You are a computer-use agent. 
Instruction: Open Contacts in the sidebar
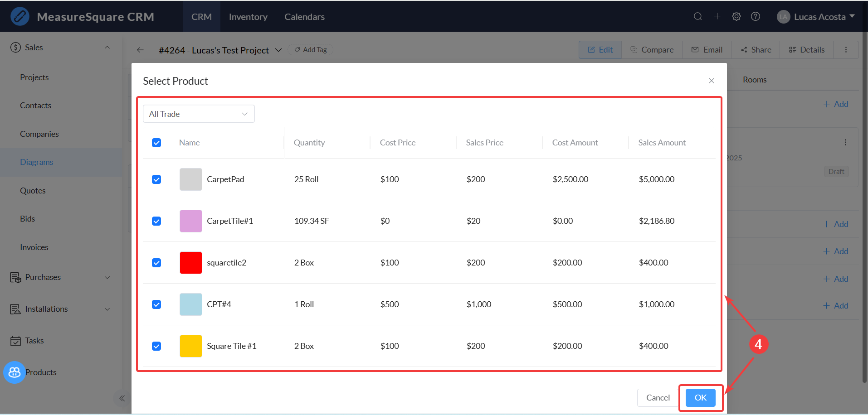[x=35, y=106]
